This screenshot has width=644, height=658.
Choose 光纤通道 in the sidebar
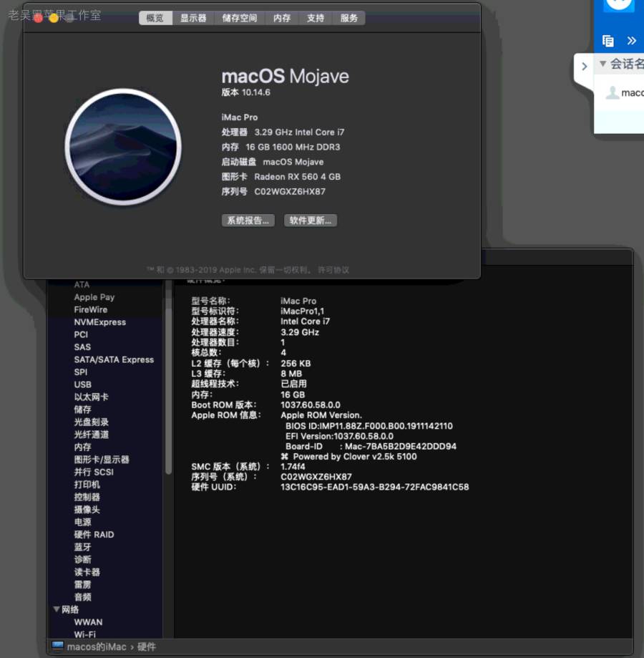click(x=92, y=435)
